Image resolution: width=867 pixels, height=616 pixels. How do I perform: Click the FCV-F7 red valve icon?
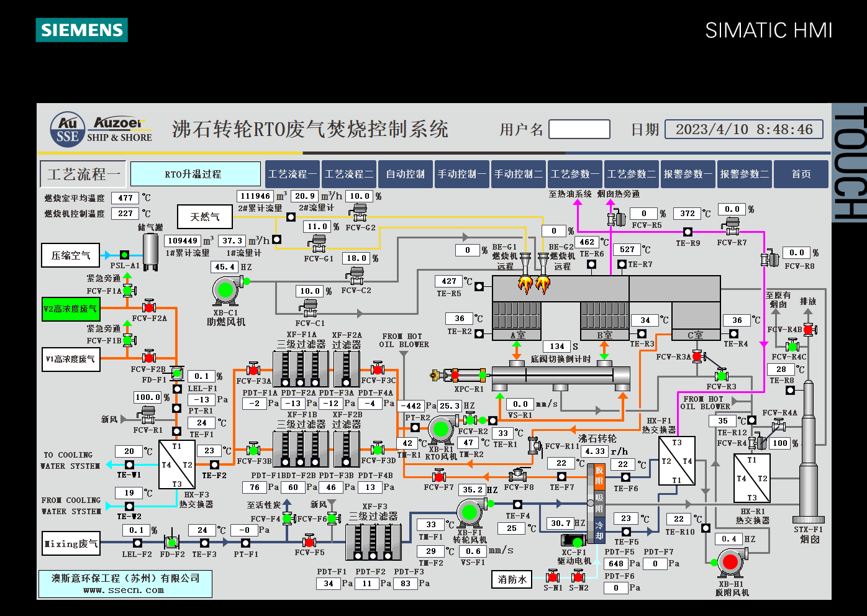click(x=440, y=476)
